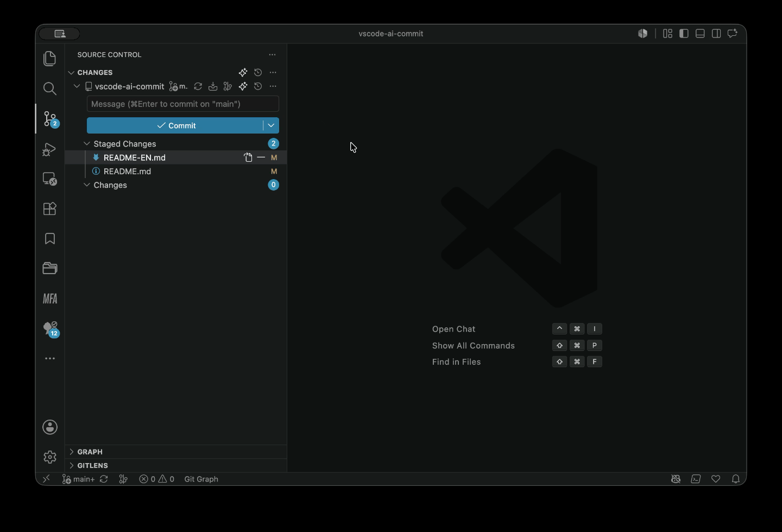This screenshot has width=782, height=532.
Task: Open the Run and Debug view
Action: (50, 149)
